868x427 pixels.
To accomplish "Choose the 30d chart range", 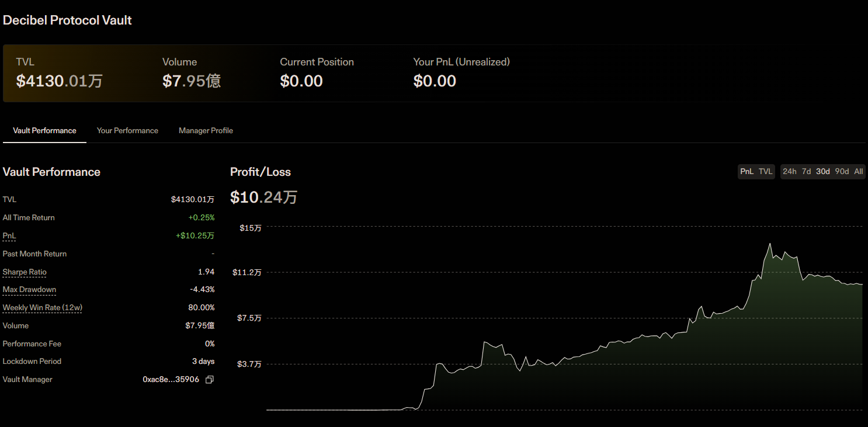I will (x=823, y=172).
